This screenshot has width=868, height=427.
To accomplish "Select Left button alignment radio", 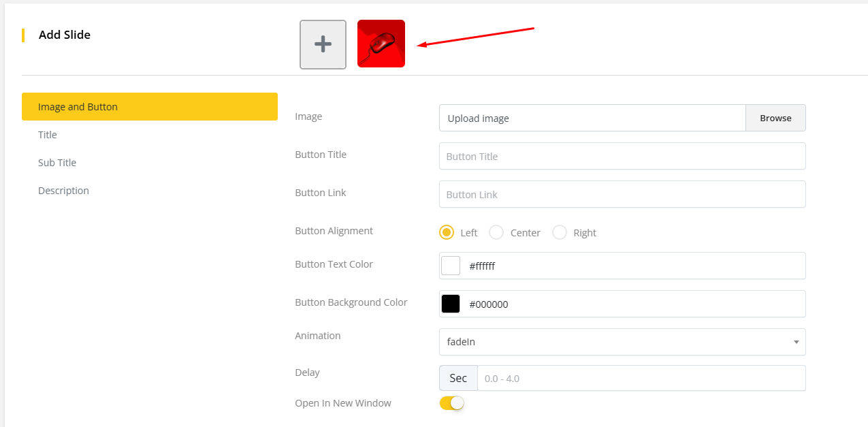I will pos(447,232).
